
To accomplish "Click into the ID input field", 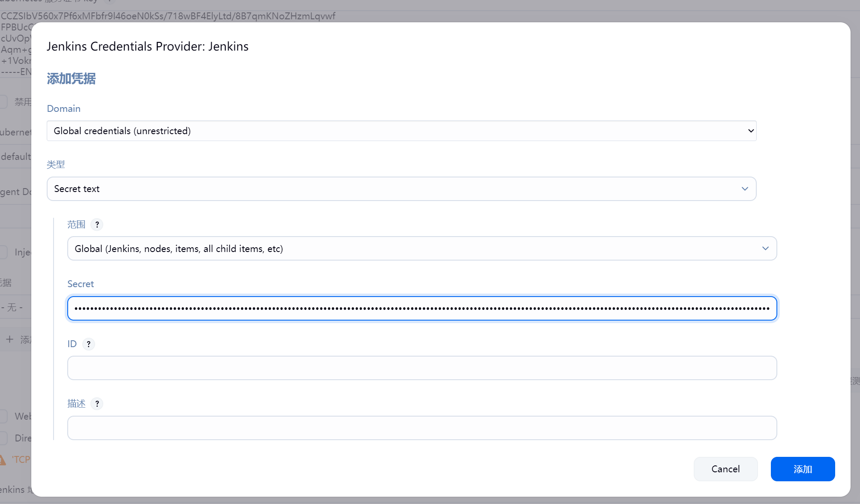I will [422, 368].
